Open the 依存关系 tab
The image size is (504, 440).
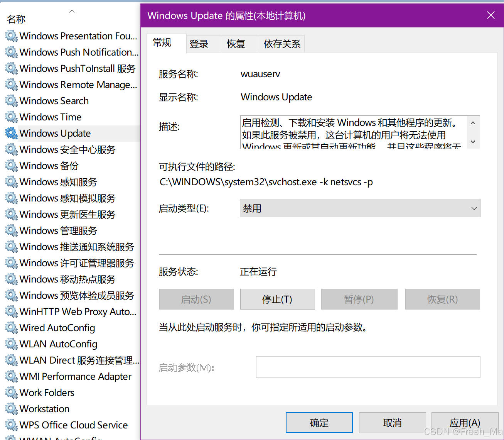[x=282, y=44]
